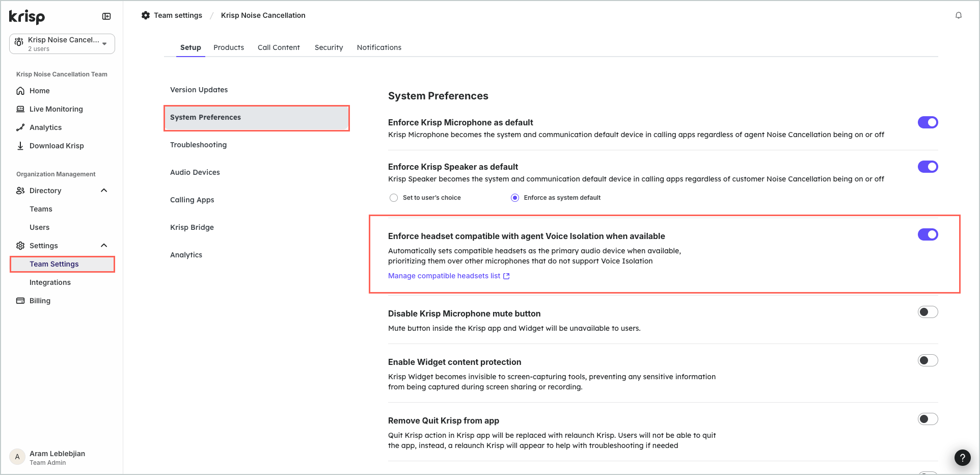This screenshot has height=475, width=980.
Task: Open Manage compatible headsets list link
Action: click(449, 276)
